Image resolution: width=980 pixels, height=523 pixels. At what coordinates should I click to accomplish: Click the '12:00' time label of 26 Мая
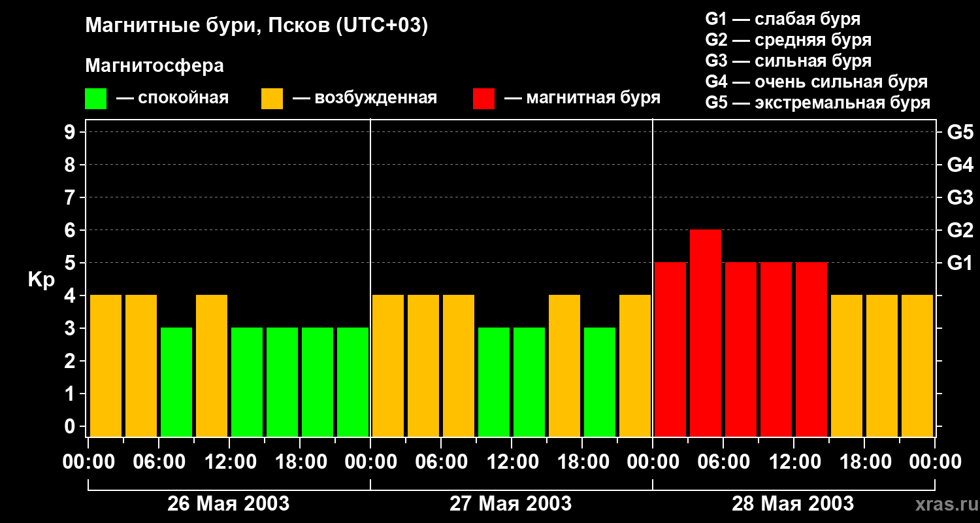229,462
